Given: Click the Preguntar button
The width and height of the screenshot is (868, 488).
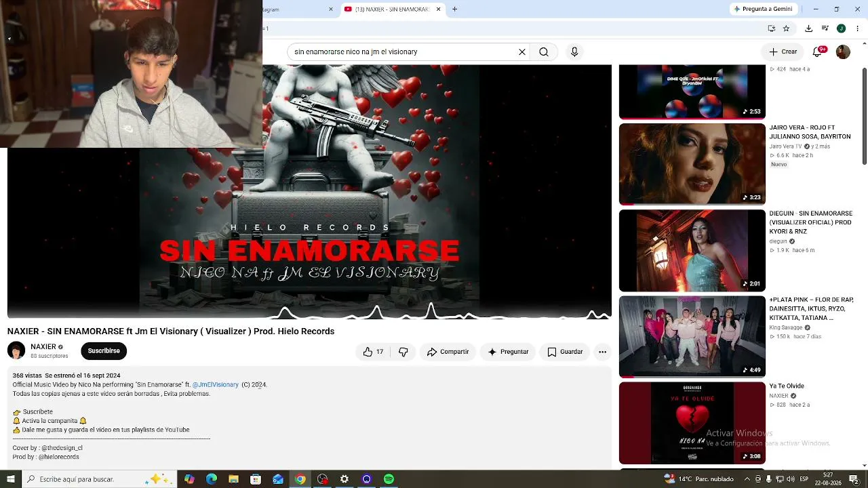Looking at the screenshot, I should coord(508,352).
